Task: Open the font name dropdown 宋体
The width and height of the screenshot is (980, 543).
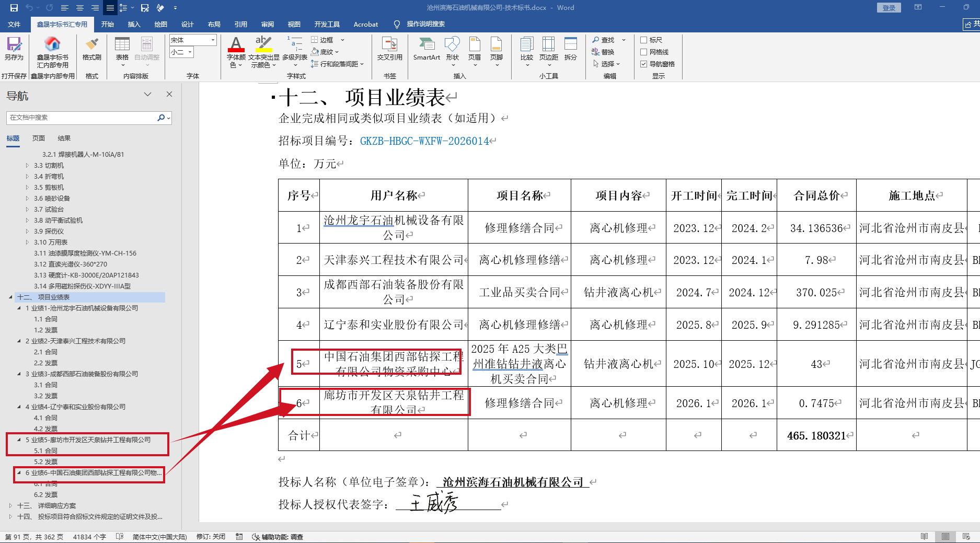Action: pyautogui.click(x=213, y=40)
